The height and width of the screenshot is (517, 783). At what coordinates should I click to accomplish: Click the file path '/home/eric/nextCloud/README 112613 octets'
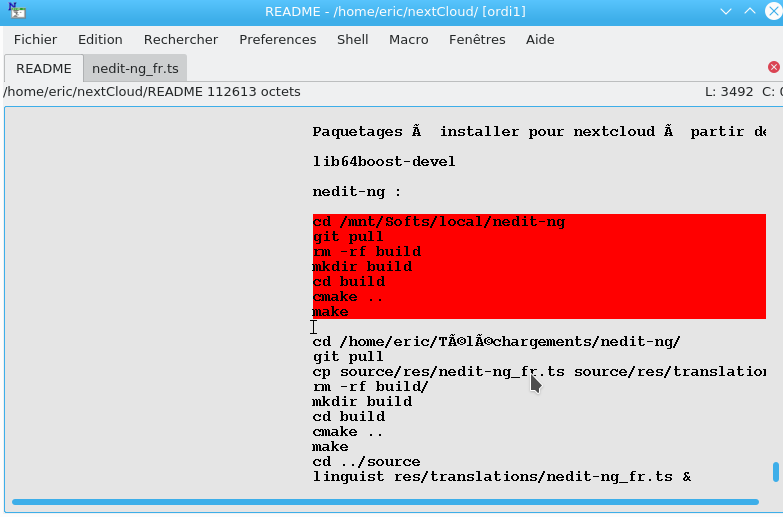(x=152, y=92)
